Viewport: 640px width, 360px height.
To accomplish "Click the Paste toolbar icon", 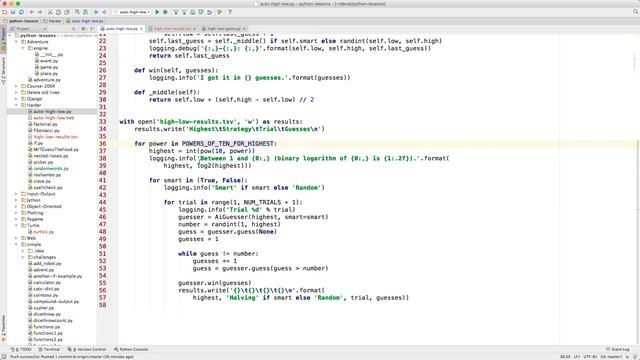I will point(67,12).
